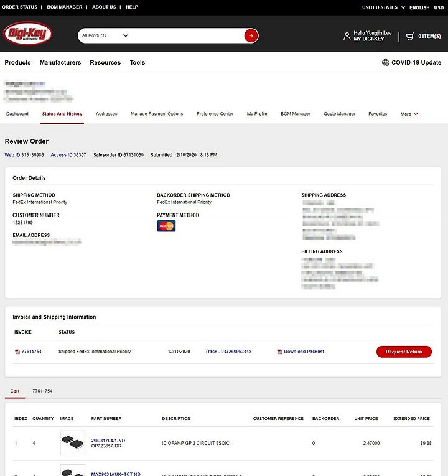
Task: Open the shopping cart icon
Action: coord(410,37)
